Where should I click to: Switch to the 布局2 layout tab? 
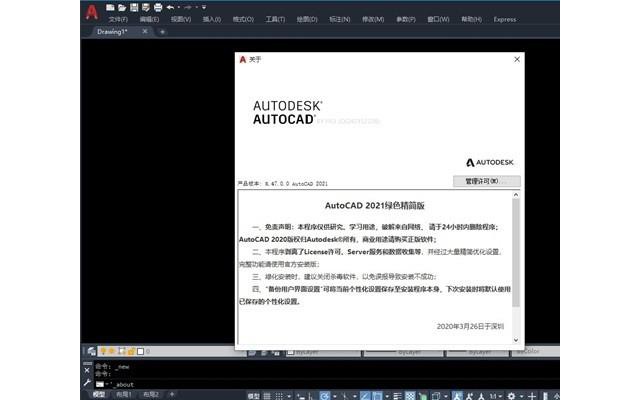(151, 394)
